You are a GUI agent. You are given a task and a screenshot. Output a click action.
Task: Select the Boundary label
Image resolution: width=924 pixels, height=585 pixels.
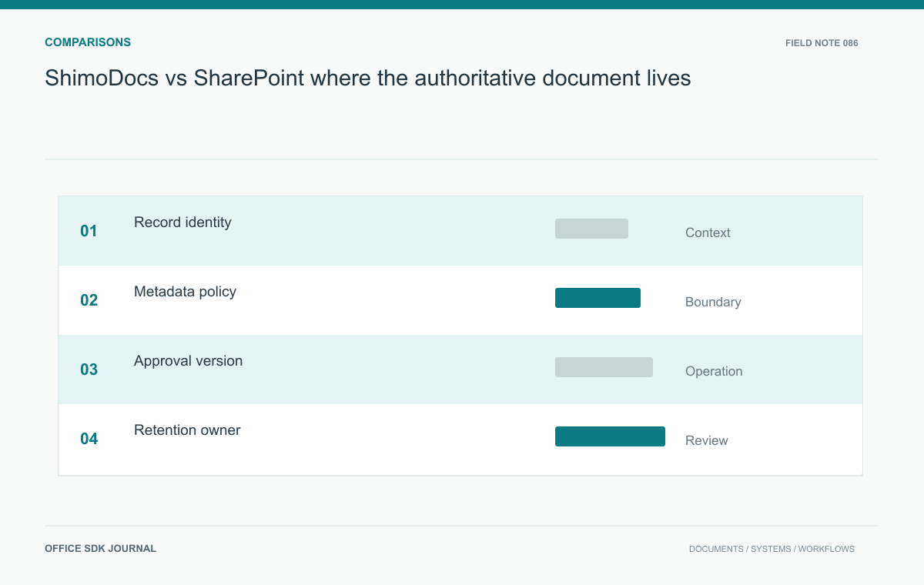[x=713, y=302]
